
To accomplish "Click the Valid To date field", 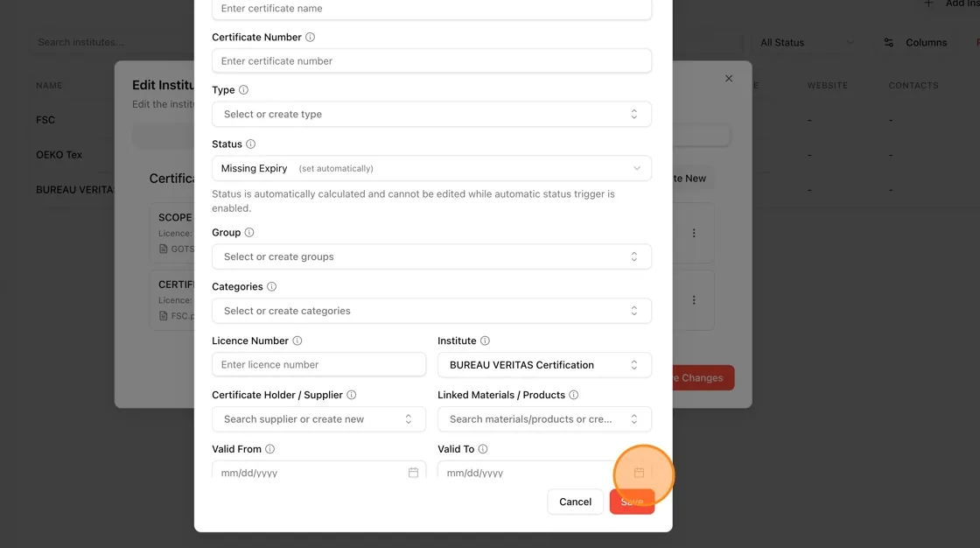I will [544, 470].
